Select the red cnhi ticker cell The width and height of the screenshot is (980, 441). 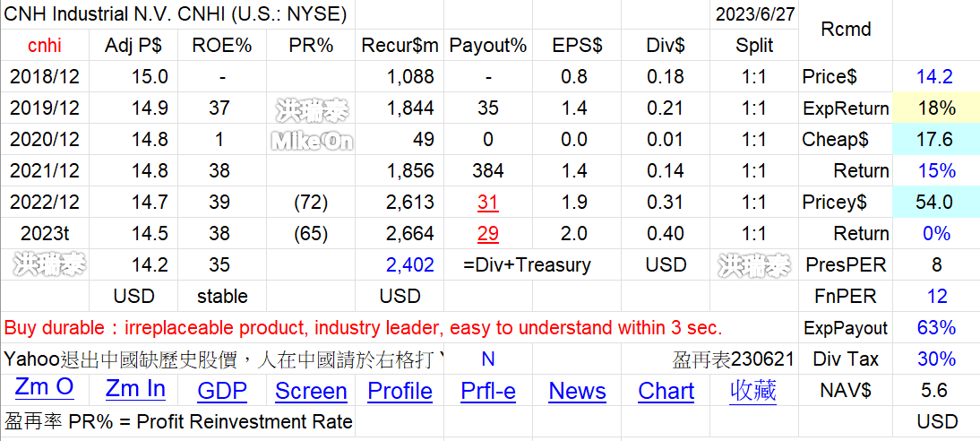click(45, 45)
